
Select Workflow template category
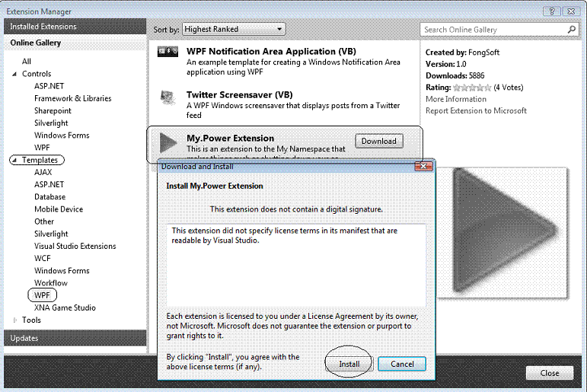(51, 283)
